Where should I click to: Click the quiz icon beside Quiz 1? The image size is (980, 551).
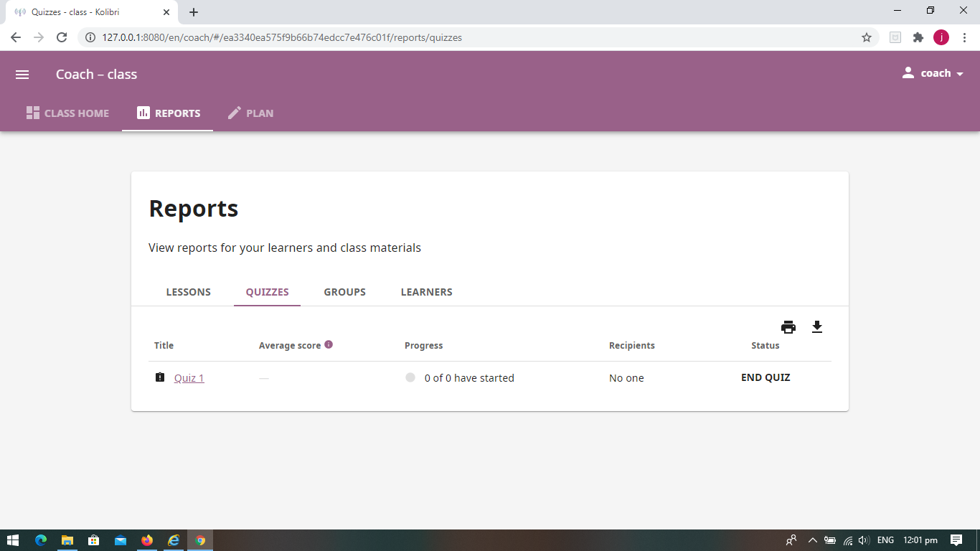tap(160, 377)
